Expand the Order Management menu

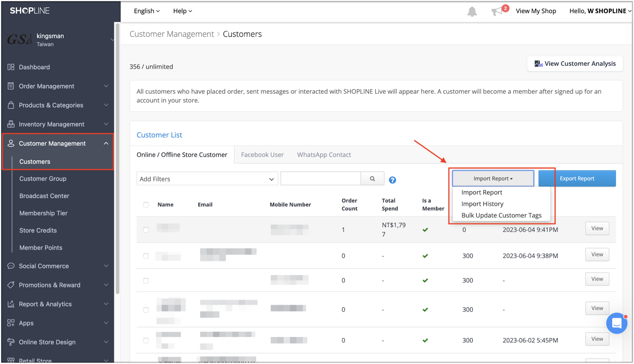point(106,86)
